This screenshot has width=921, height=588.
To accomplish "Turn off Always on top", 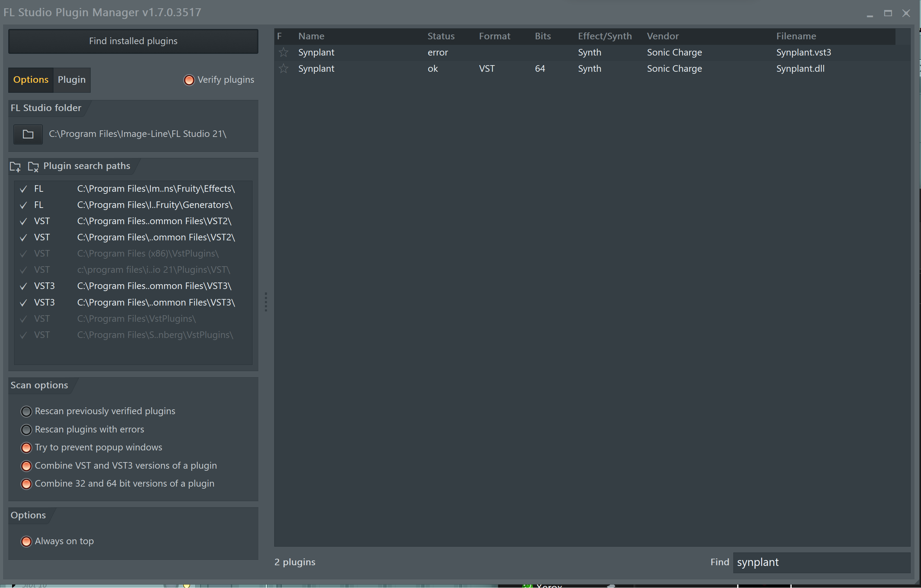I will tap(27, 541).
